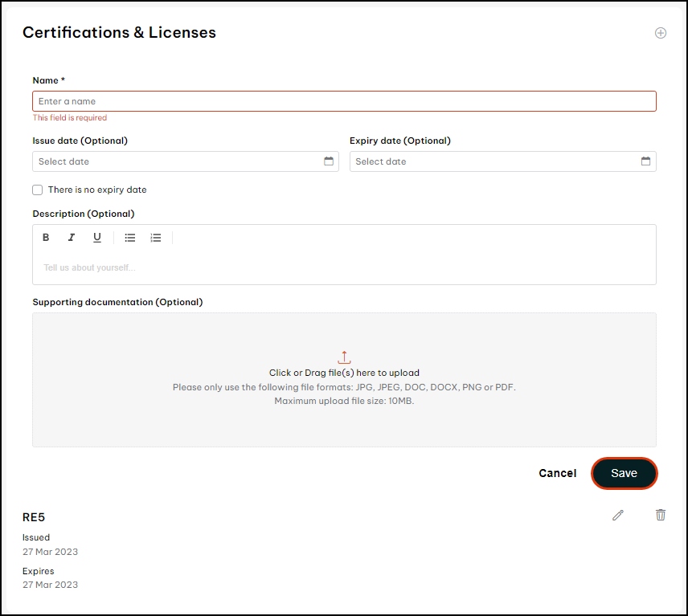Insert a bulleted list in description
The height and width of the screenshot is (616, 688).
(x=130, y=238)
